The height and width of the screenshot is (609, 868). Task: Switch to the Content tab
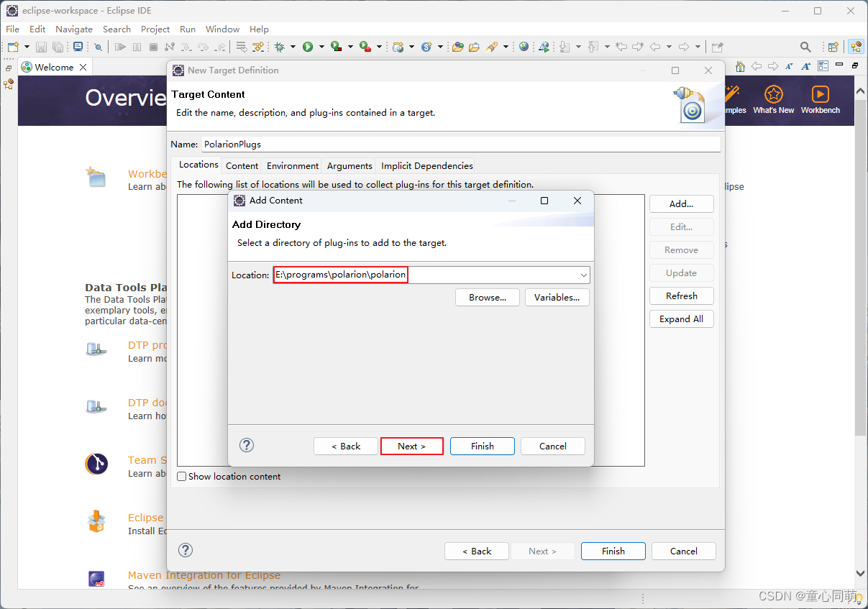[x=242, y=165]
